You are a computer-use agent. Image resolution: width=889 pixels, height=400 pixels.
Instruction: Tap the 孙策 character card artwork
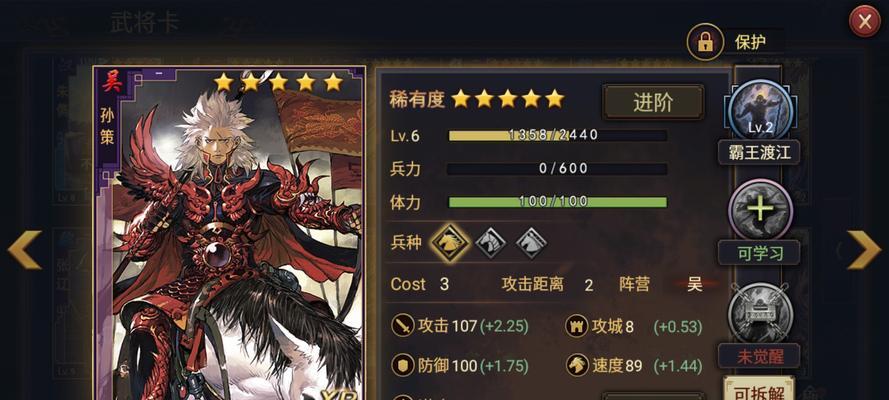tap(229, 233)
